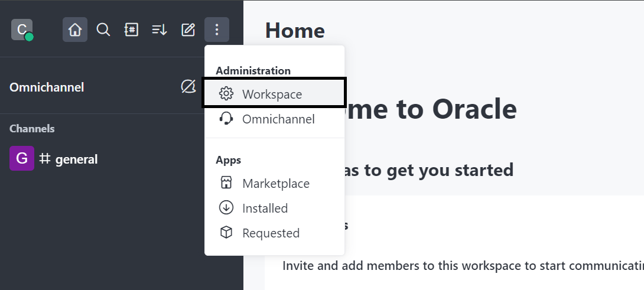The image size is (644, 290).
Task: Open the user avatar status menu
Action: pos(22,30)
